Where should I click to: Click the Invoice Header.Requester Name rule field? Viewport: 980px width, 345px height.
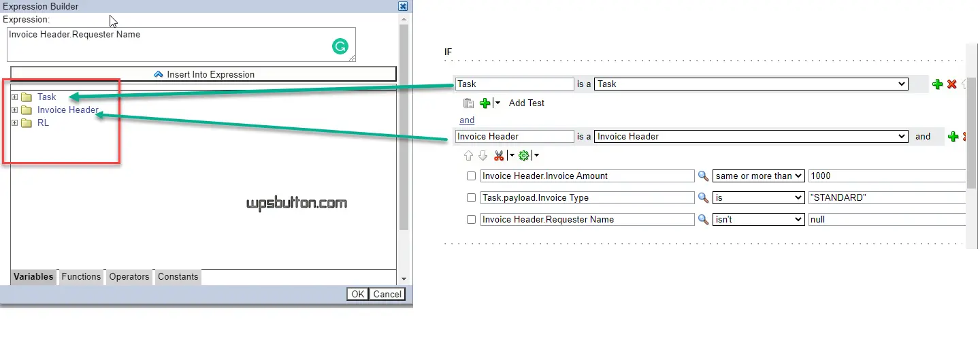[587, 220]
